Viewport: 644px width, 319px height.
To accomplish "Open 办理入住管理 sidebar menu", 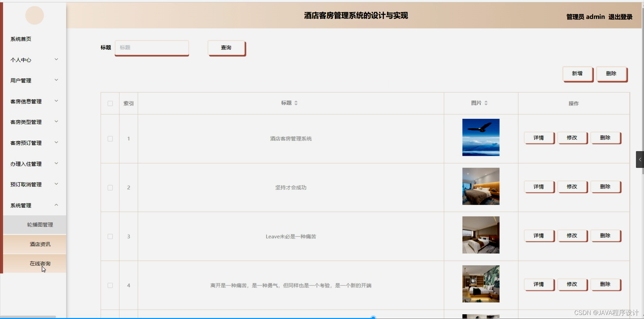I will tap(26, 164).
